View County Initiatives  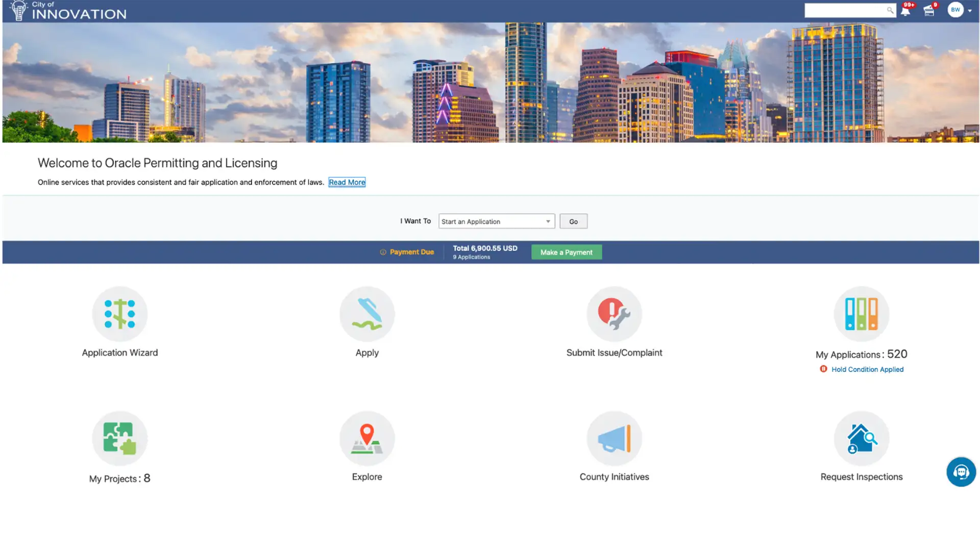click(x=614, y=438)
